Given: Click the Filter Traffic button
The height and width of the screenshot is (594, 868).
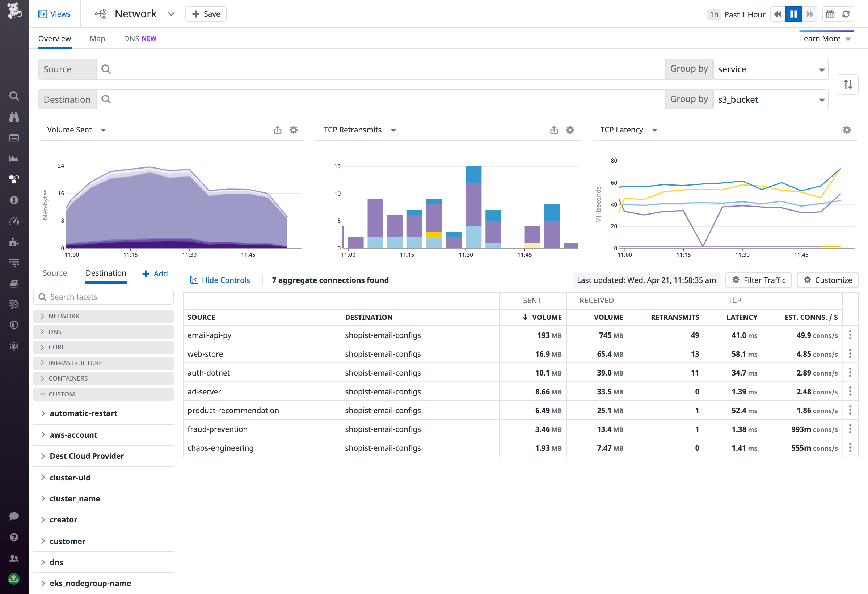Looking at the screenshot, I should click(759, 280).
